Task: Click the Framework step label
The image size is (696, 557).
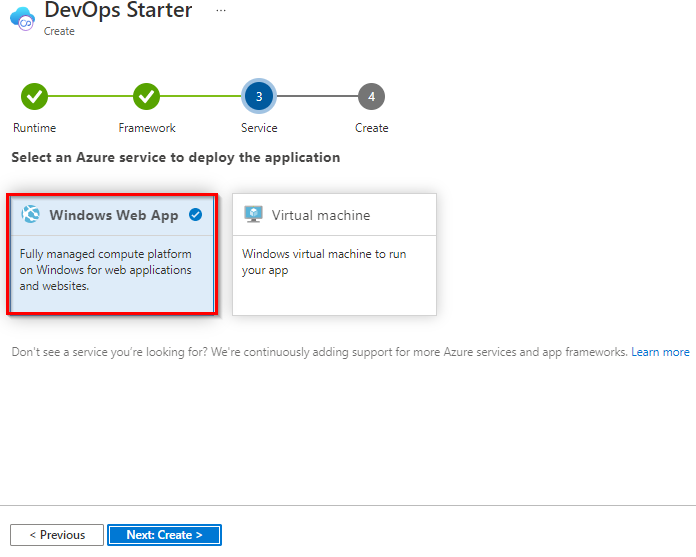Action: pos(147,128)
